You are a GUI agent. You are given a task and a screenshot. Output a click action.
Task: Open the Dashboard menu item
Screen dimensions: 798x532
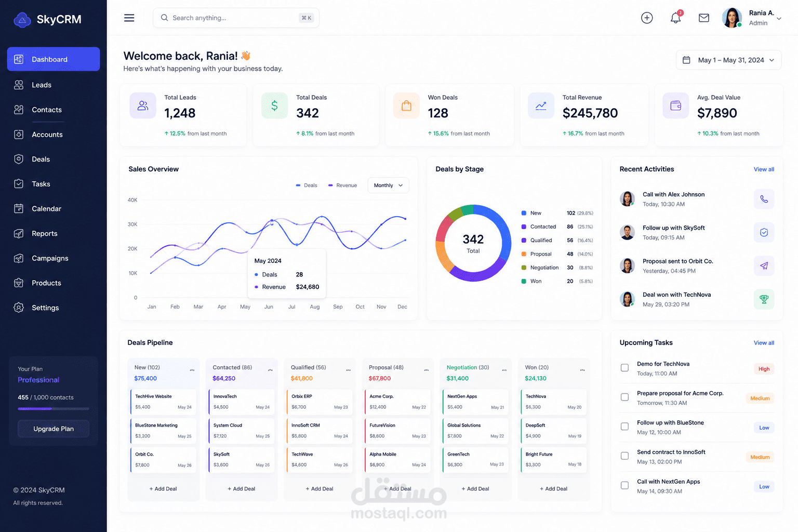[x=54, y=59]
